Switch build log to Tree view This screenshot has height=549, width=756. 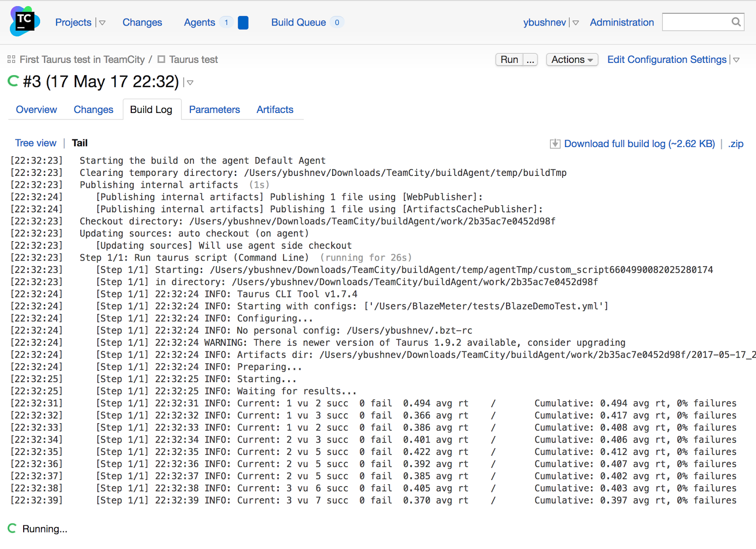pyautogui.click(x=35, y=143)
